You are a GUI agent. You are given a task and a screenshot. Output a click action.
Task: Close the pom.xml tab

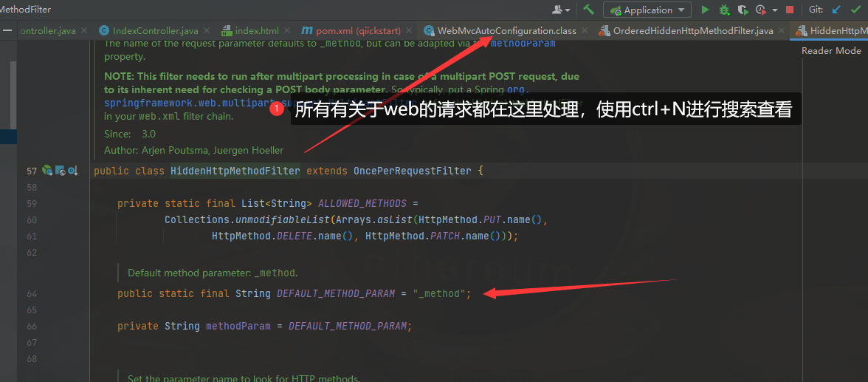click(409, 31)
